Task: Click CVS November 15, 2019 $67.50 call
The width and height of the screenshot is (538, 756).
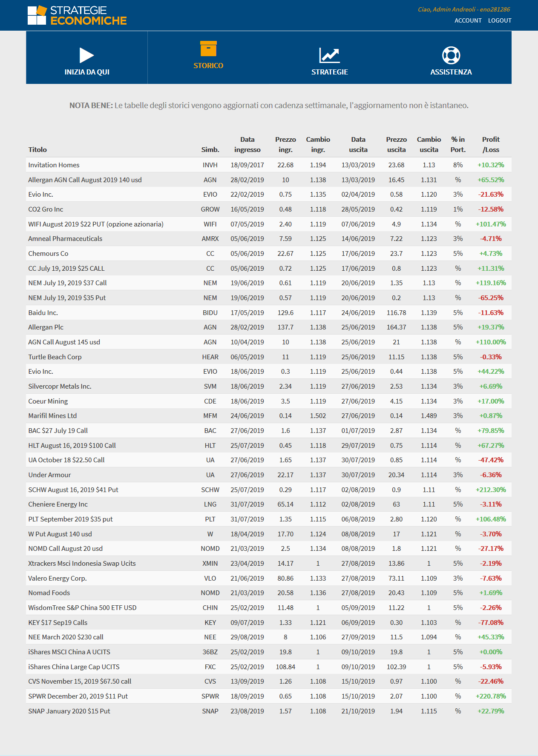Action: [x=80, y=681]
